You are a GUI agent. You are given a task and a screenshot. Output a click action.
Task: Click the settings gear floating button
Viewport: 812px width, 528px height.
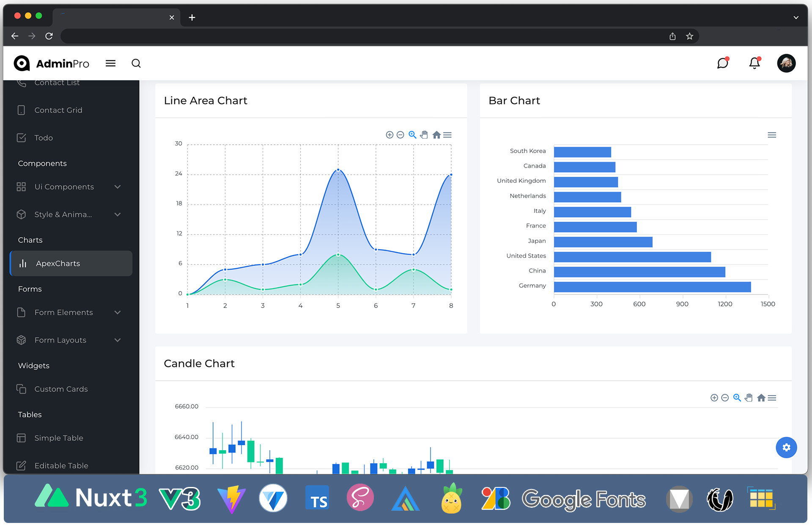[x=786, y=448]
